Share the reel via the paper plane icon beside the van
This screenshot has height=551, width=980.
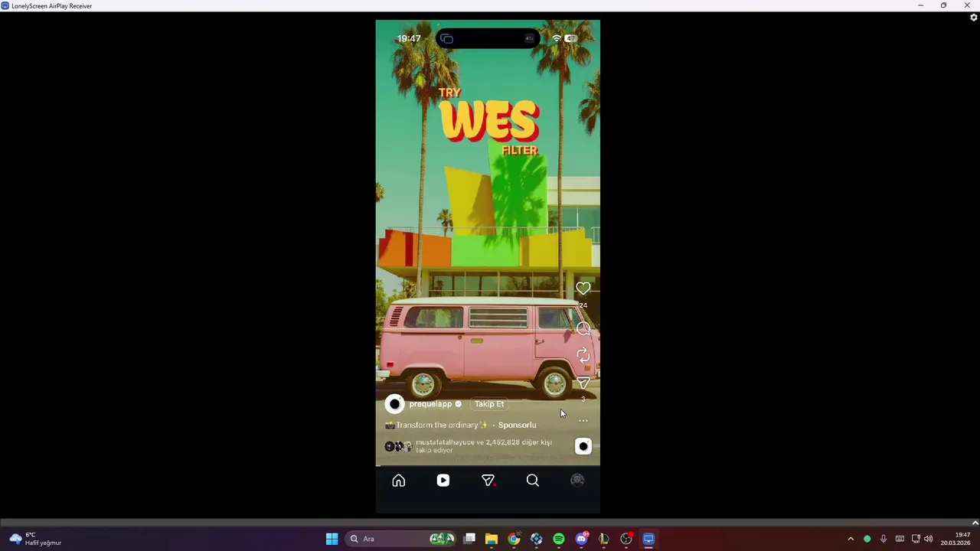click(x=583, y=383)
